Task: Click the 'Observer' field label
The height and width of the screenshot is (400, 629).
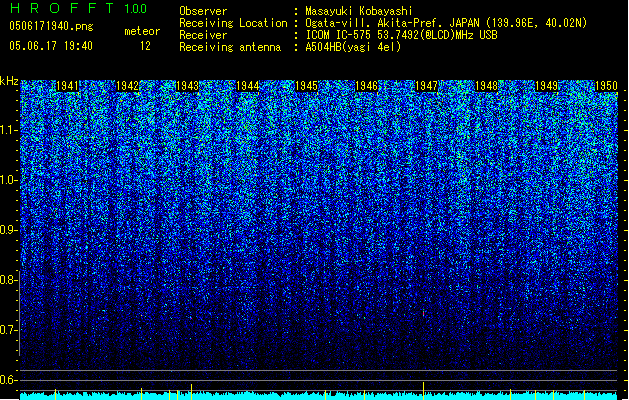Action: [203, 11]
